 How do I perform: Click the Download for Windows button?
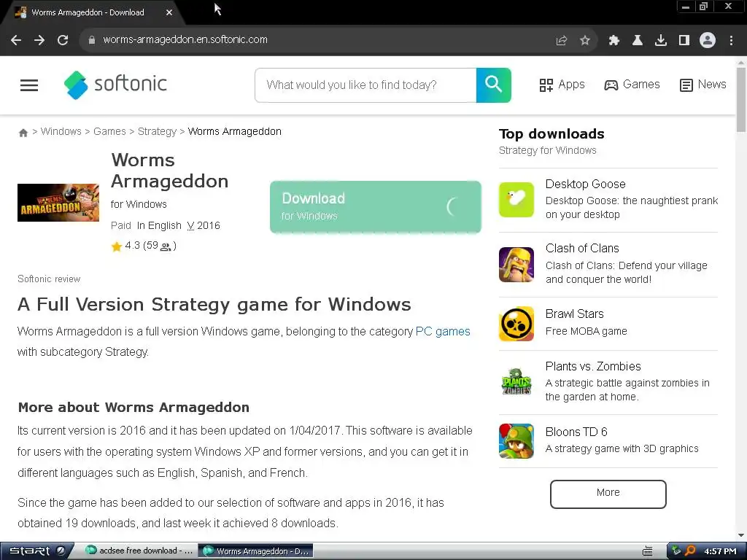[376, 206]
